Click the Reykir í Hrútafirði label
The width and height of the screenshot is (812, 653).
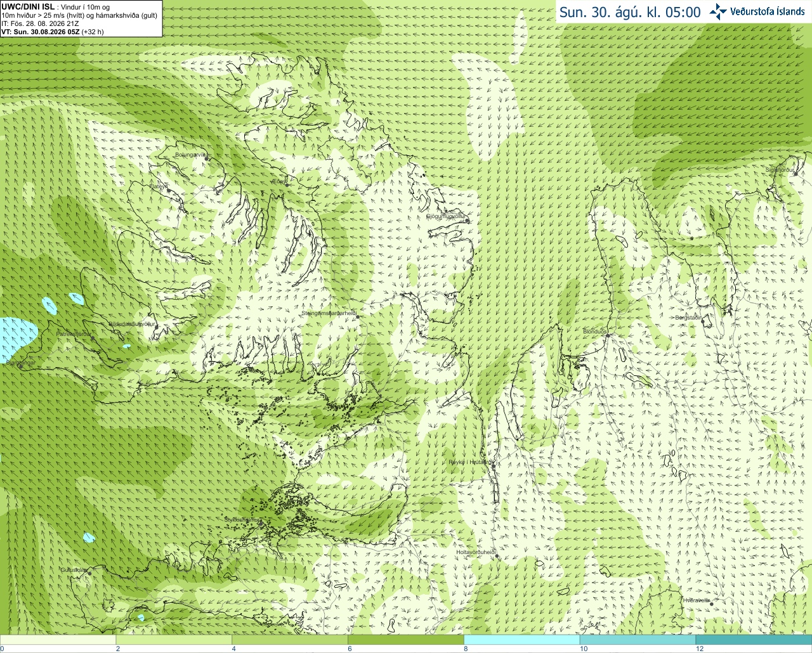coord(470,462)
